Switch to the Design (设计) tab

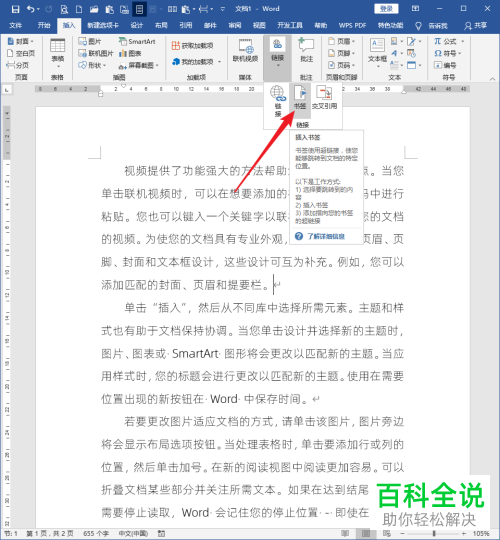pyautogui.click(x=137, y=25)
